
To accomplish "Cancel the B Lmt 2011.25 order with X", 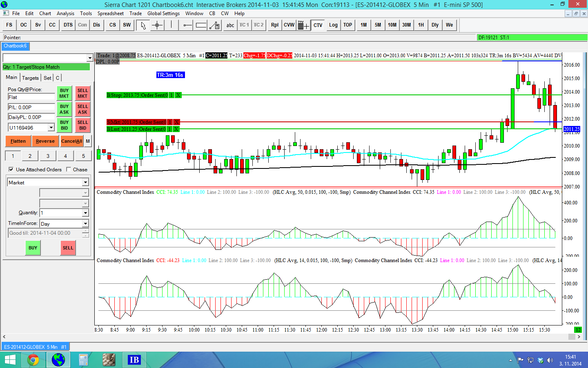I will (176, 129).
